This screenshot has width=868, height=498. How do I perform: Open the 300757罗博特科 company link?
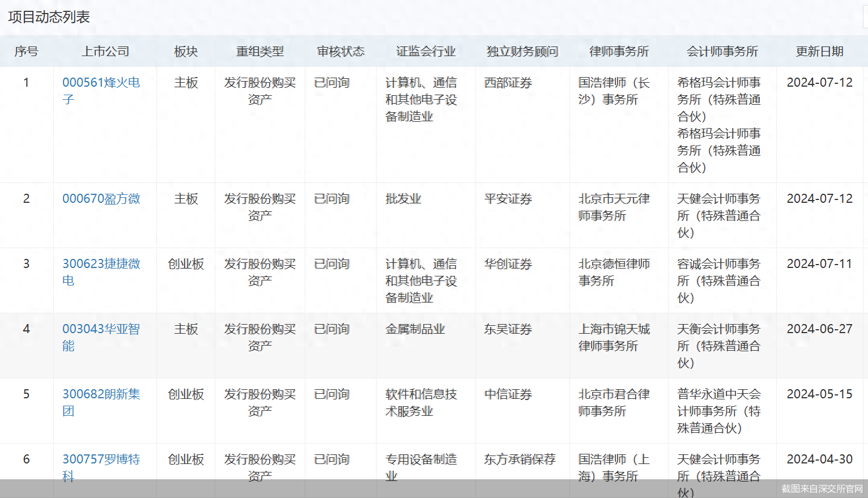pyautogui.click(x=101, y=467)
